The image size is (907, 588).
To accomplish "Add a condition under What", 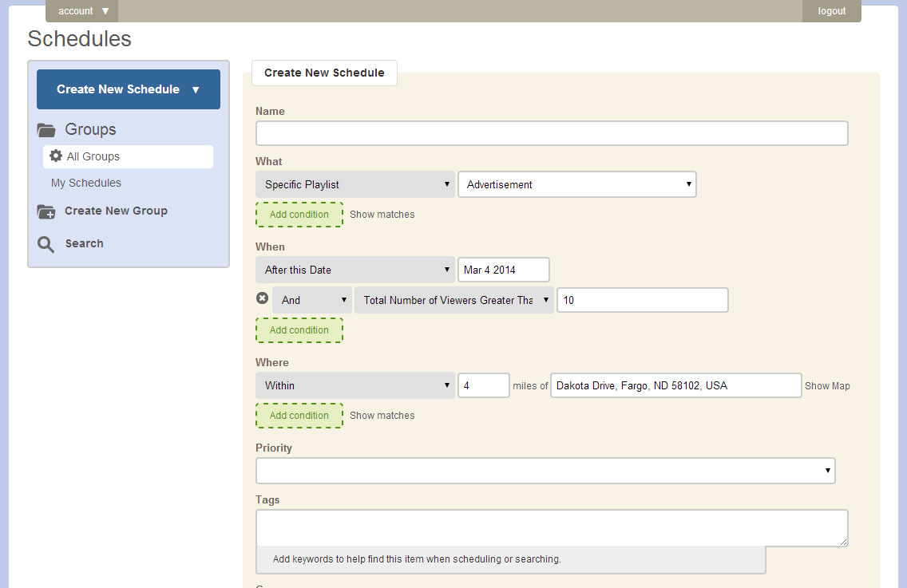I will click(299, 215).
